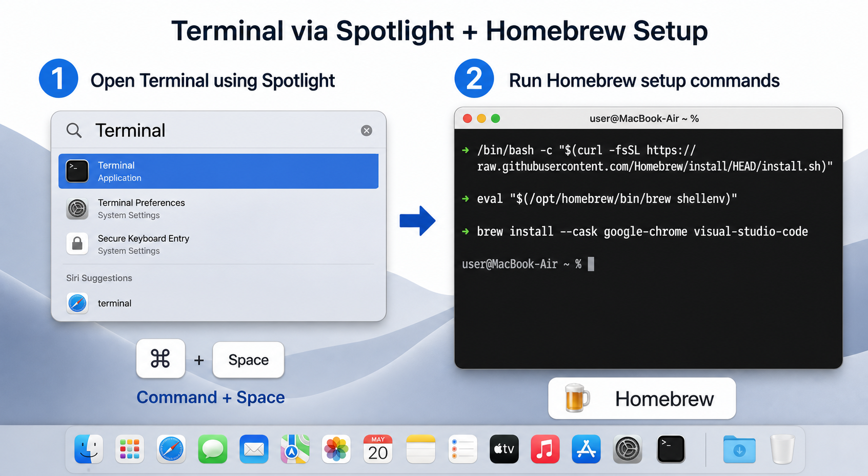Open App Store in the Dock
The image size is (868, 476).
click(x=586, y=449)
